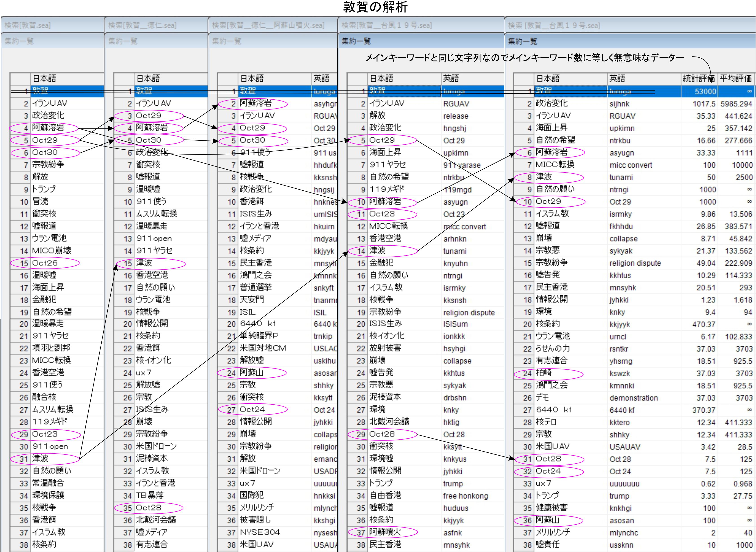Viewport: 756px width, 552px height.
Task: Click 集約一覧 header in rightmost panel
Action: (x=522, y=41)
